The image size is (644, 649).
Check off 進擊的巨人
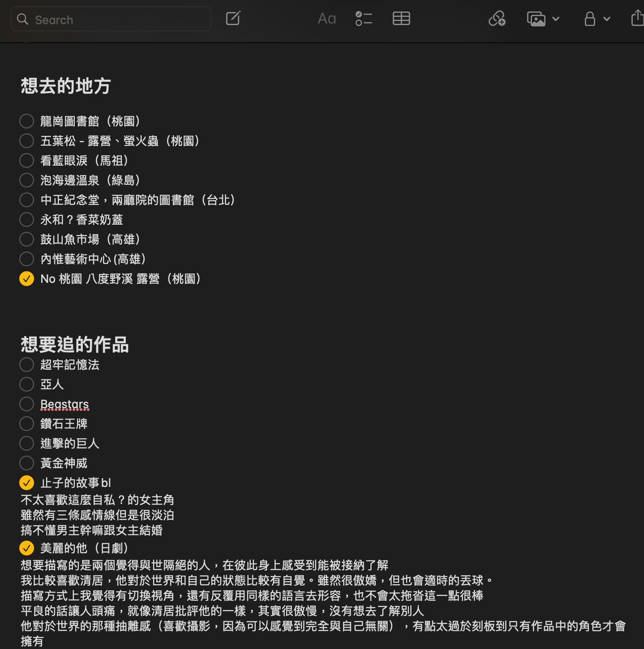[27, 443]
